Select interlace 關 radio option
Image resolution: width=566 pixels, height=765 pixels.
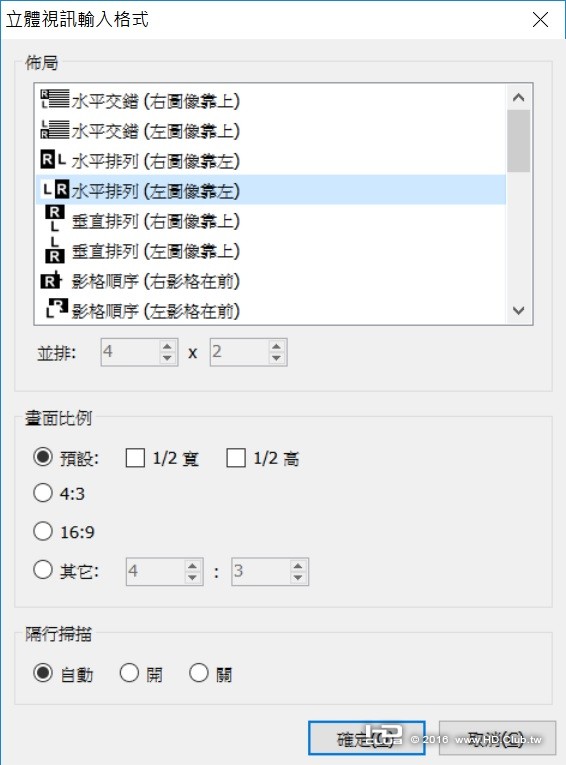199,673
